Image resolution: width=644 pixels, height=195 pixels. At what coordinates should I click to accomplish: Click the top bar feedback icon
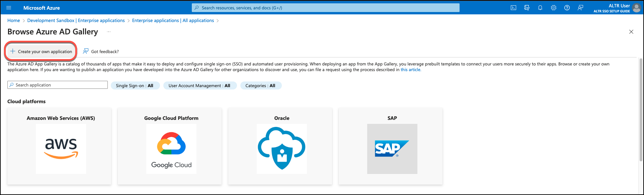pos(580,8)
